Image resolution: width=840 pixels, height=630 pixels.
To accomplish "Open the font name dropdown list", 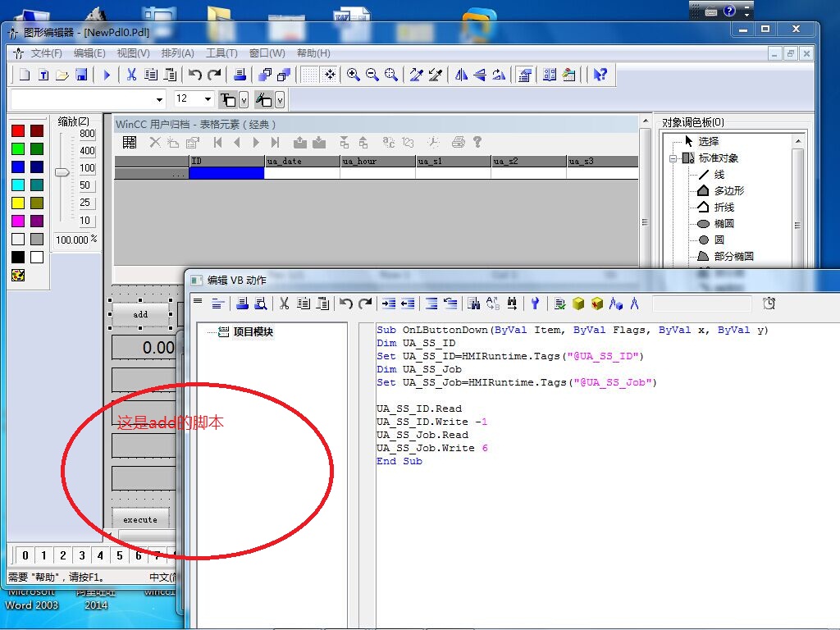I will 160,99.
